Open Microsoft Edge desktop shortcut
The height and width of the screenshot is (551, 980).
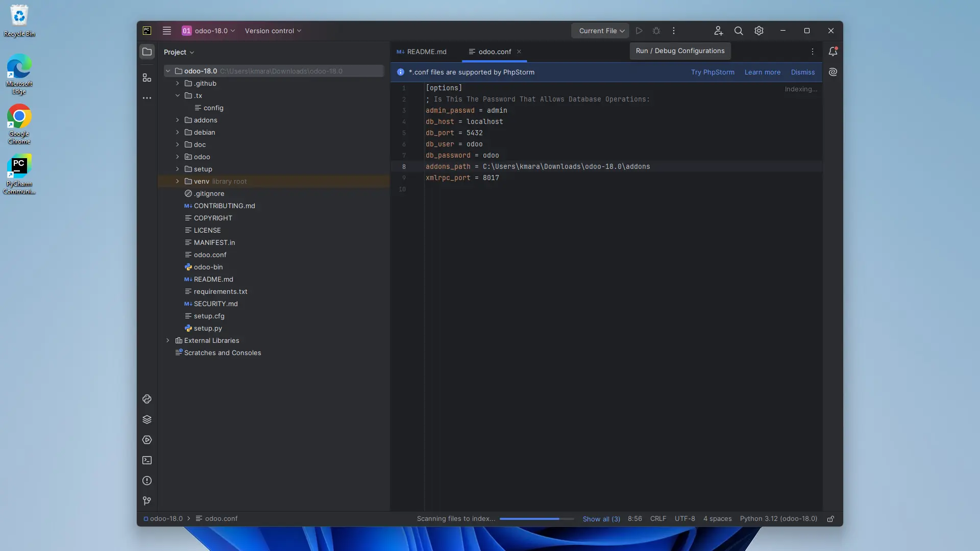19,74
